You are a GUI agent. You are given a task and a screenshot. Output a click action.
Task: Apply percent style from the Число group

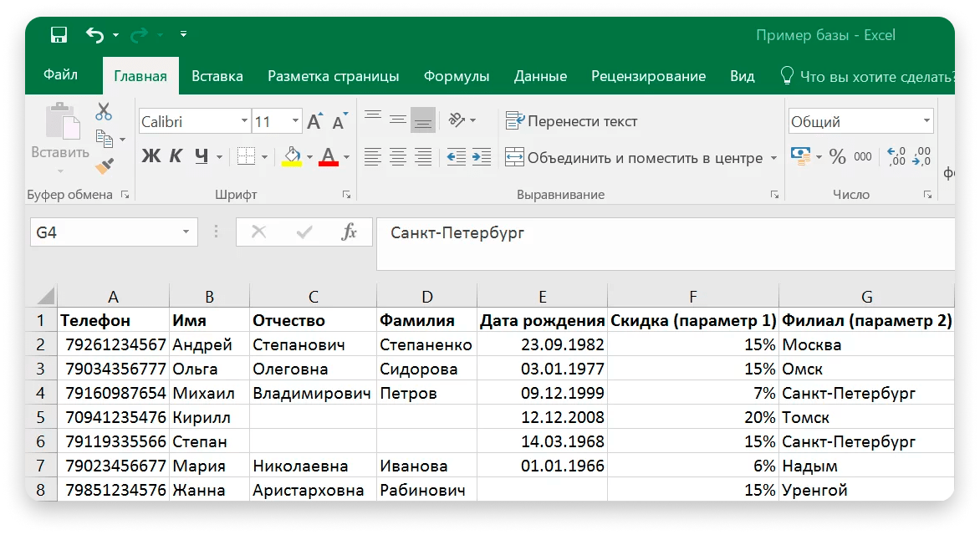pos(838,157)
